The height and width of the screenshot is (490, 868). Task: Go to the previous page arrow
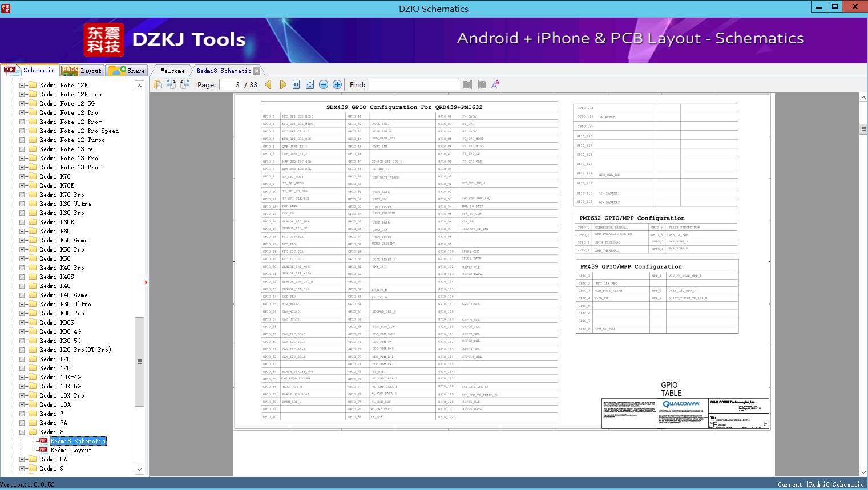tap(268, 84)
